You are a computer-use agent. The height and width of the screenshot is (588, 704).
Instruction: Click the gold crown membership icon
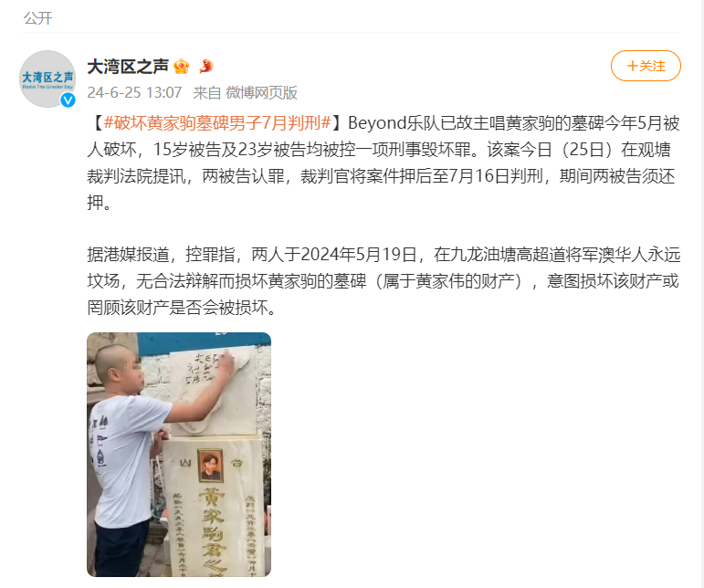[182, 67]
